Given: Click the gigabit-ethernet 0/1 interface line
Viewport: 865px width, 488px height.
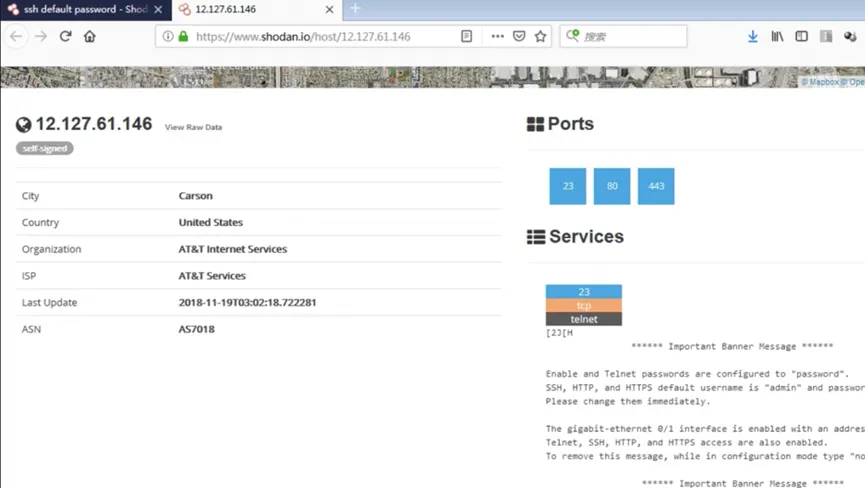Looking at the screenshot, I should (705, 428).
